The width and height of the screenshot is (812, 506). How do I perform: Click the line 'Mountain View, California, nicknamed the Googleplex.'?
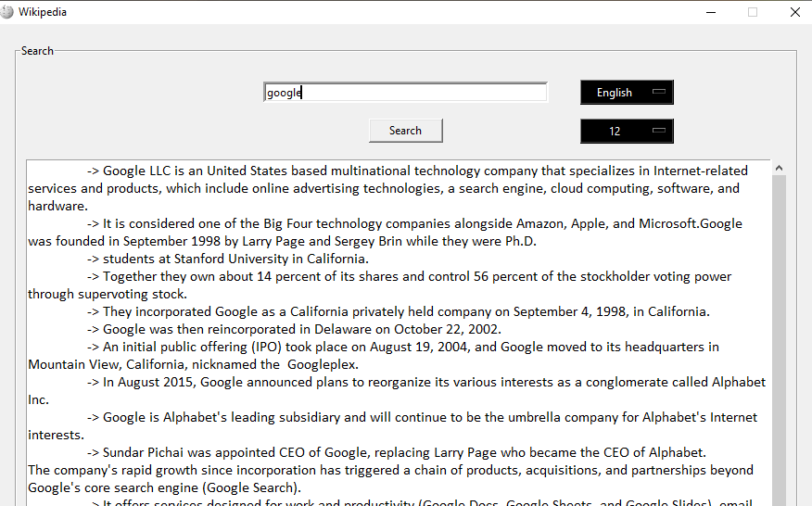coord(193,364)
